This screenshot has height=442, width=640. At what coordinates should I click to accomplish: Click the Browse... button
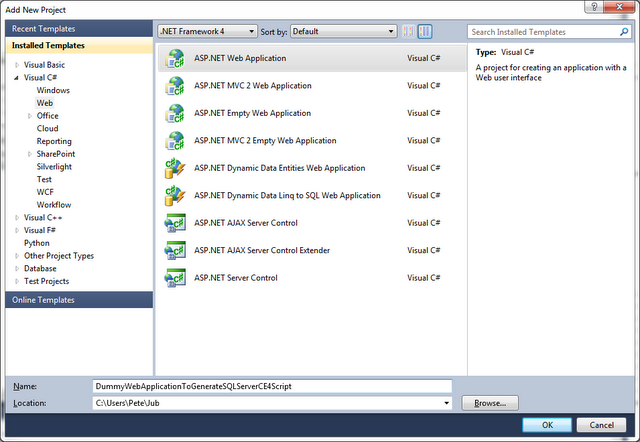tap(490, 403)
